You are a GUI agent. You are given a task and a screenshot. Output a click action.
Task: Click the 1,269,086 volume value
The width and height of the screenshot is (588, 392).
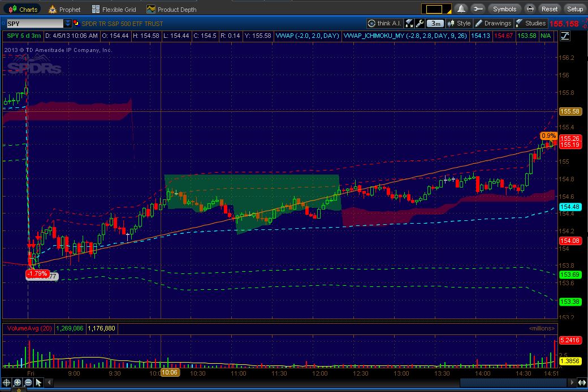[70, 328]
